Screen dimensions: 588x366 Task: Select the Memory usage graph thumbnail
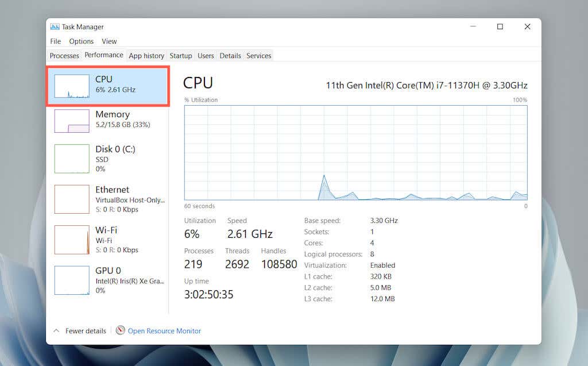click(72, 121)
